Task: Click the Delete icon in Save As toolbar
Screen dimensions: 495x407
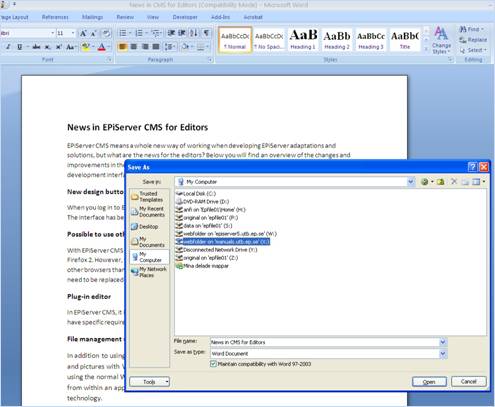Action: click(x=454, y=182)
